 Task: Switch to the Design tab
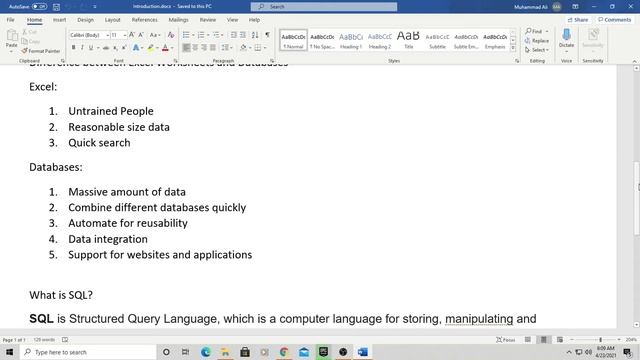click(x=85, y=20)
